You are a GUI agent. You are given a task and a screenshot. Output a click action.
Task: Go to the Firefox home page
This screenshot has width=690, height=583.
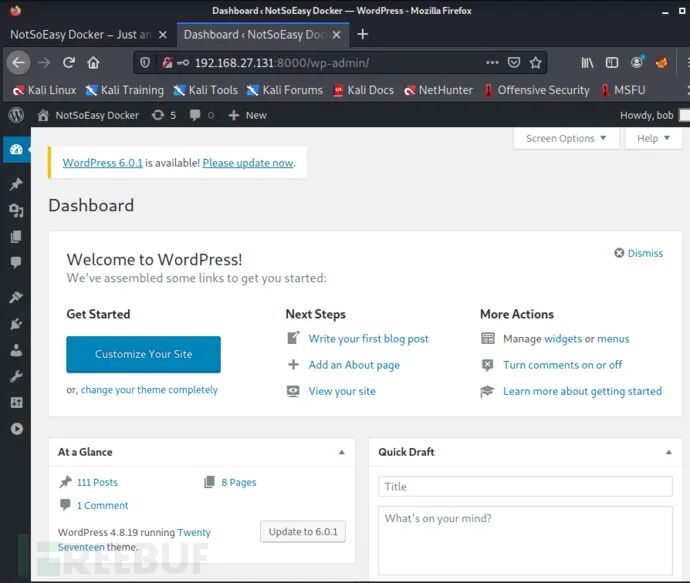93,63
